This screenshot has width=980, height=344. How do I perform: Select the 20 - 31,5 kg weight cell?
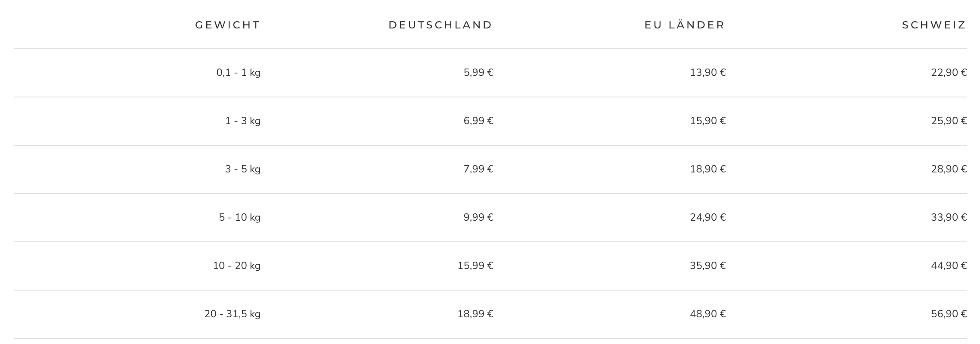tap(232, 314)
